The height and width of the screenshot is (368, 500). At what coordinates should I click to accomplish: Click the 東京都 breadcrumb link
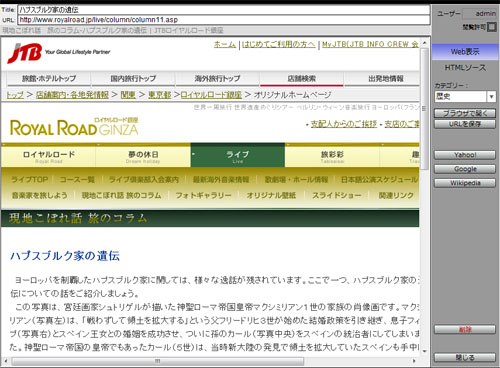[159, 95]
